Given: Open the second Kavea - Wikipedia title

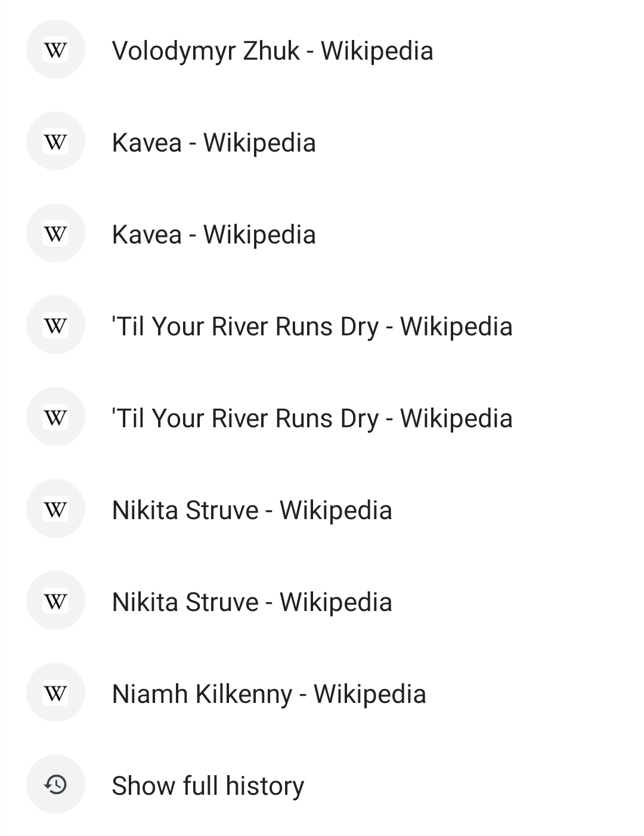Looking at the screenshot, I should coord(213,235).
